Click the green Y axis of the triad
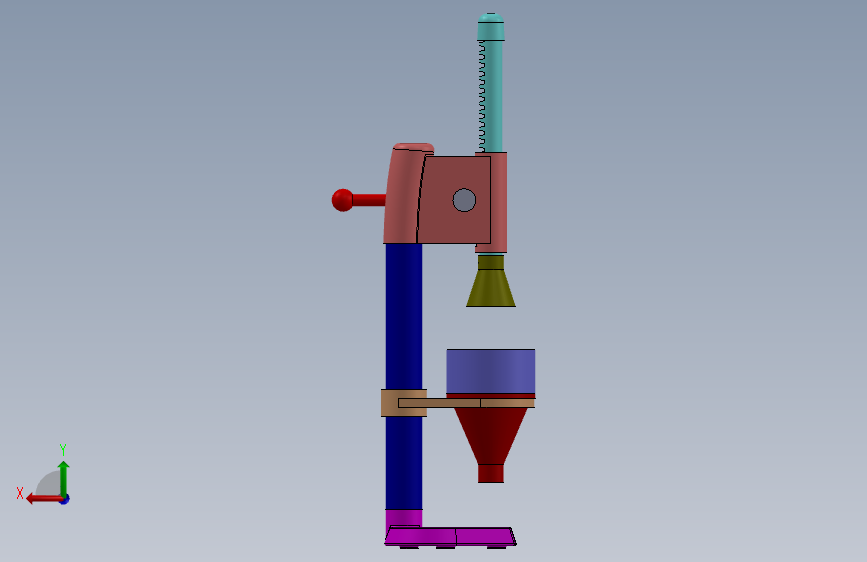The image size is (867, 562). tap(64, 479)
